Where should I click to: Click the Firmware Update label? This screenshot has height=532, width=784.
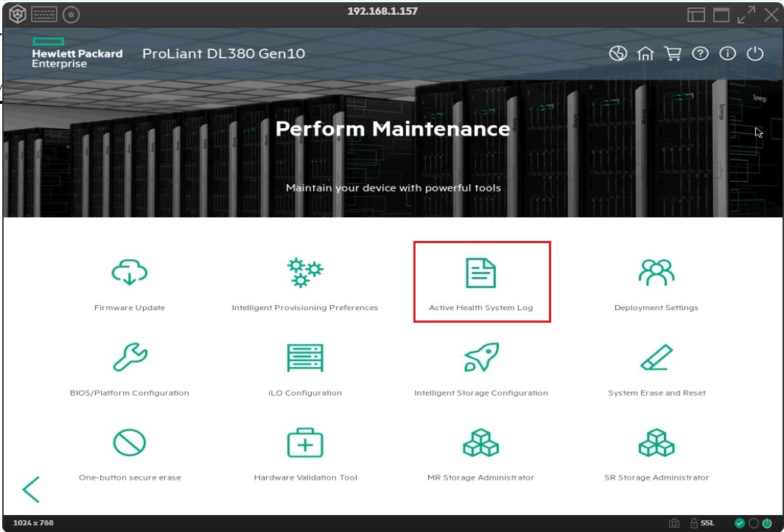(x=130, y=307)
